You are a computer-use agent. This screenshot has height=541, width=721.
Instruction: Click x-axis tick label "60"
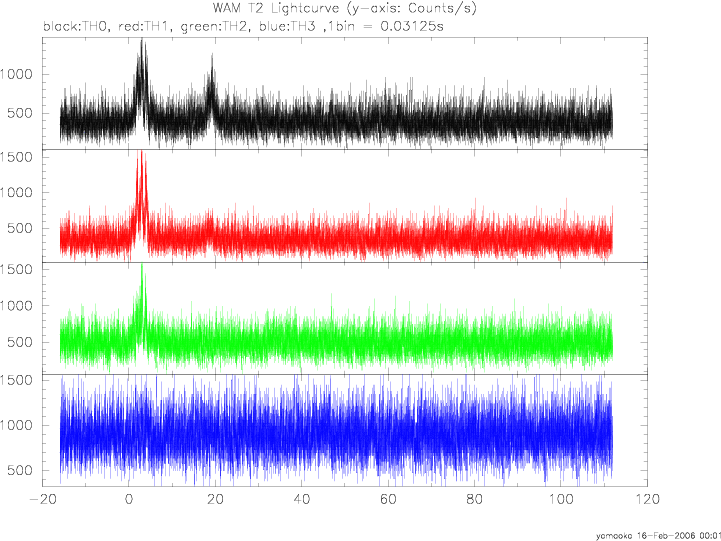388,499
